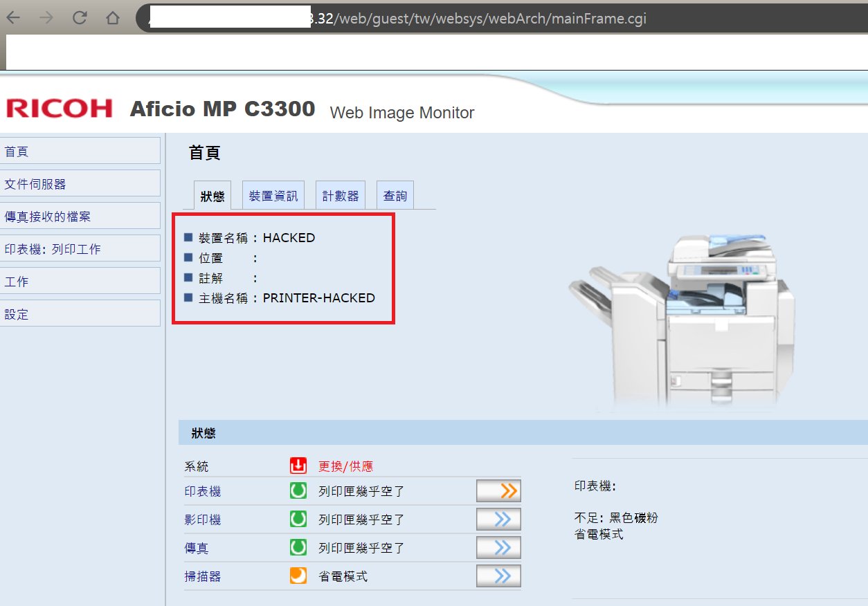This screenshot has height=606, width=868.
Task: Click the 位置 field label
Action: tap(211, 258)
